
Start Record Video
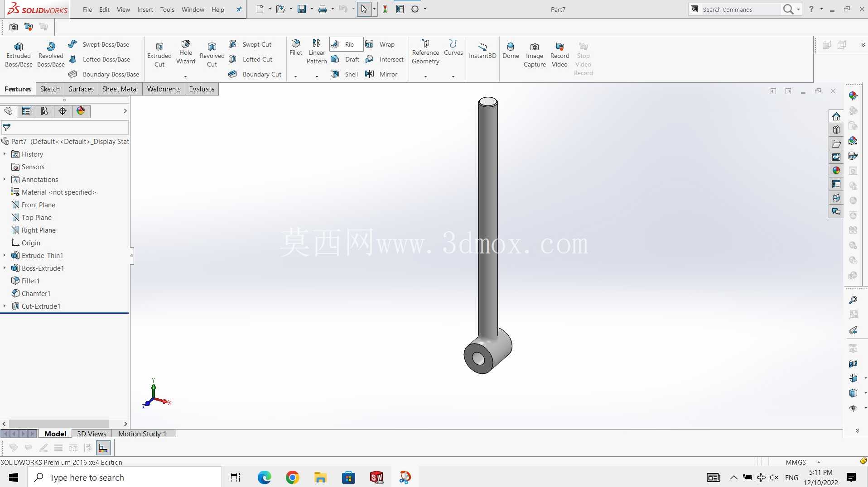559,55
